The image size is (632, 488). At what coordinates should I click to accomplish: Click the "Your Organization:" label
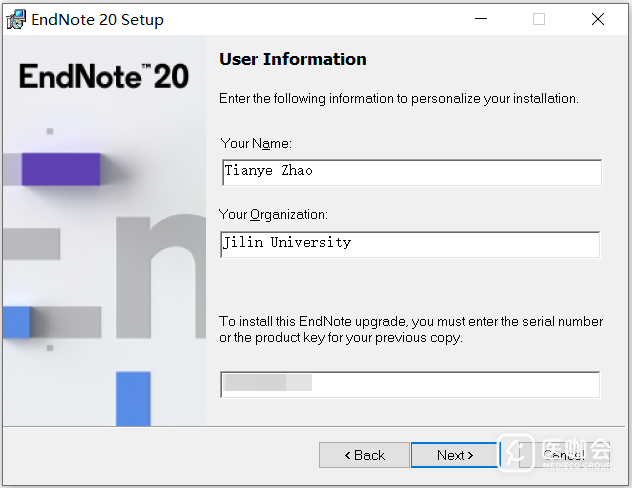click(274, 214)
